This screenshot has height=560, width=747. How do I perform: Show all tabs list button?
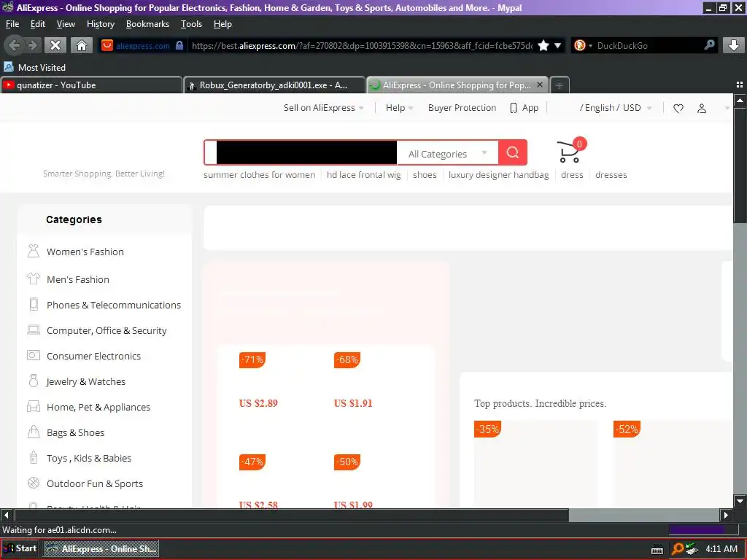[740, 85]
